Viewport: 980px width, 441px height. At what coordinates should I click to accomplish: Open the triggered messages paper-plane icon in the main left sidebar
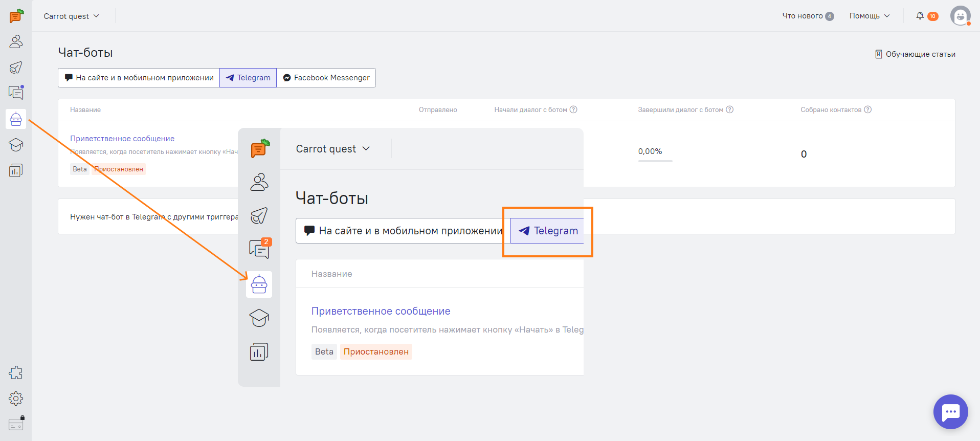click(16, 68)
